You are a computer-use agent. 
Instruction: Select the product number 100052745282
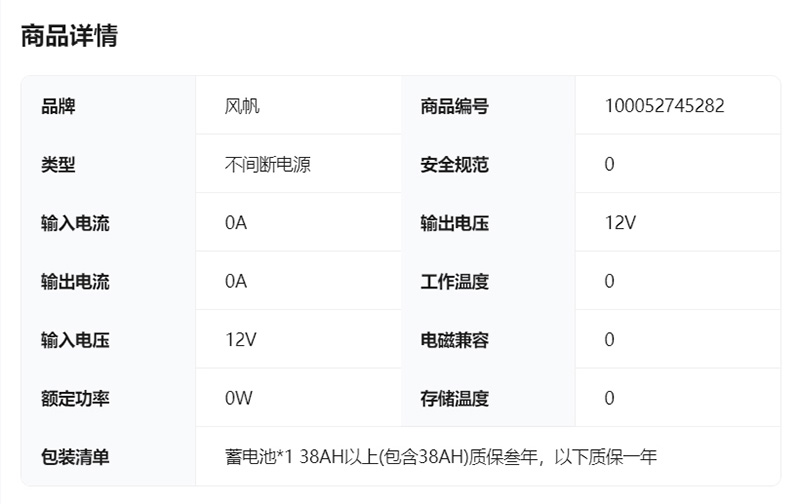coord(664,106)
